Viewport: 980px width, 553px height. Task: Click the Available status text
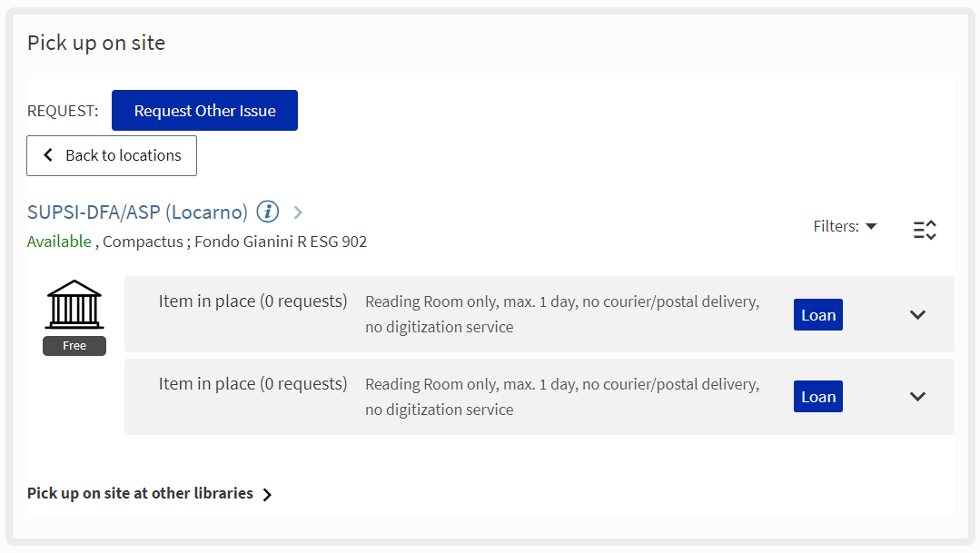pyautogui.click(x=59, y=242)
